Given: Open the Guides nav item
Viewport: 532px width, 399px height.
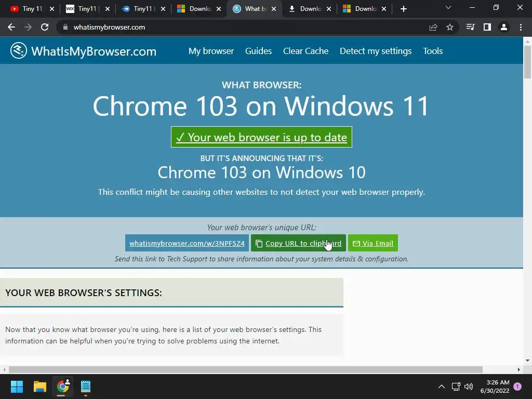Looking at the screenshot, I should coord(258,51).
